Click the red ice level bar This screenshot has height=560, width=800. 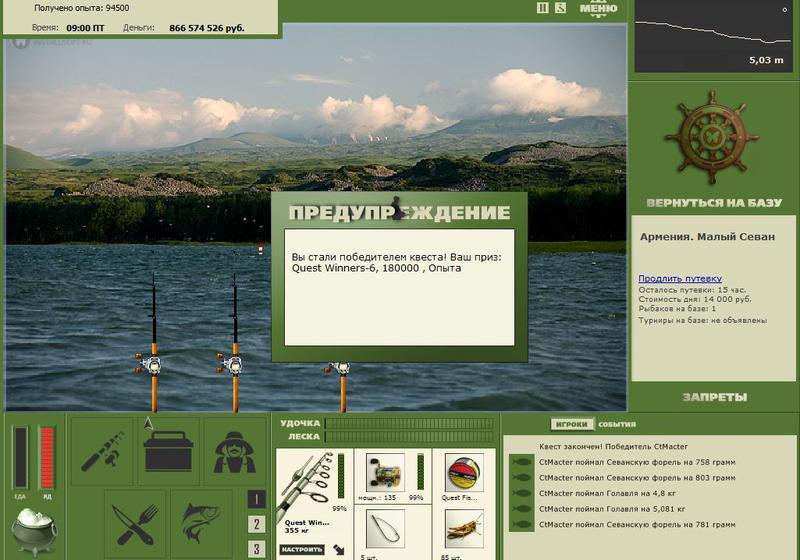(47, 457)
